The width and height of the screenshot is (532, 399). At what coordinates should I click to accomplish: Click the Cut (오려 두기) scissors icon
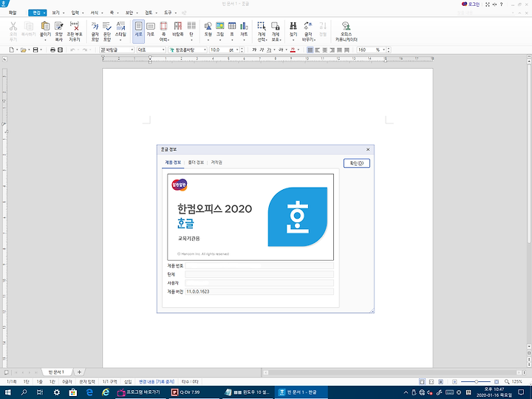(x=13, y=27)
